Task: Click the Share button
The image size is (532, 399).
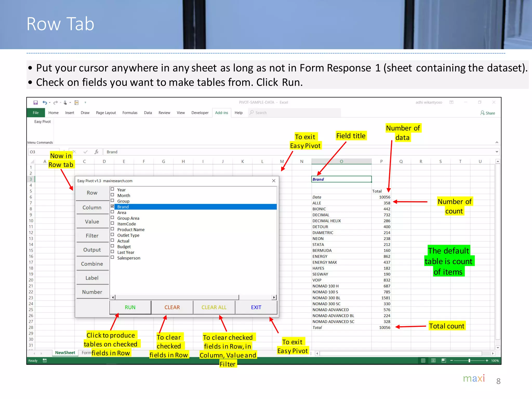Action: point(488,113)
